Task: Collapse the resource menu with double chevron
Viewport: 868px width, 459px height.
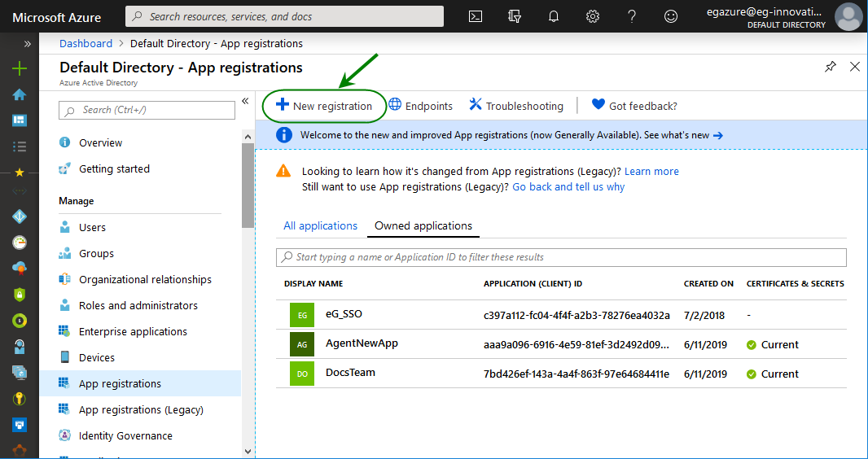Action: coord(245,101)
